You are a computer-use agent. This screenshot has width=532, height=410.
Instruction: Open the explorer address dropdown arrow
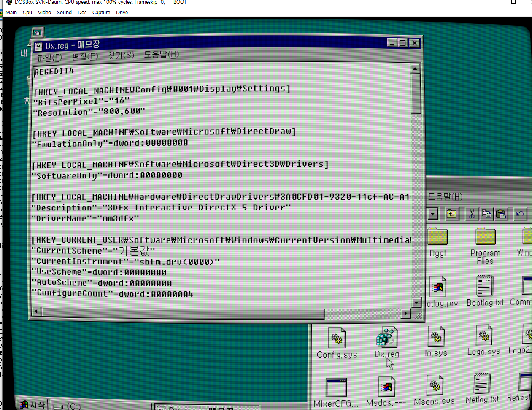click(x=432, y=214)
